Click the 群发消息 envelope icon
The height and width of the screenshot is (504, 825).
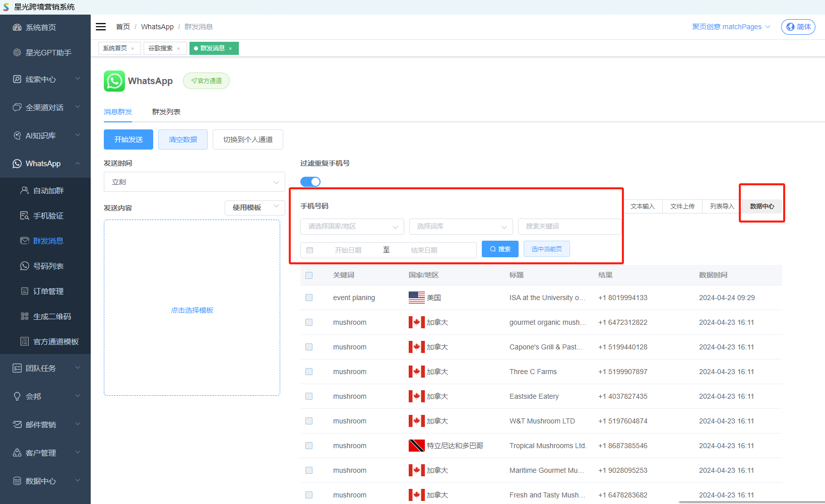tap(25, 241)
